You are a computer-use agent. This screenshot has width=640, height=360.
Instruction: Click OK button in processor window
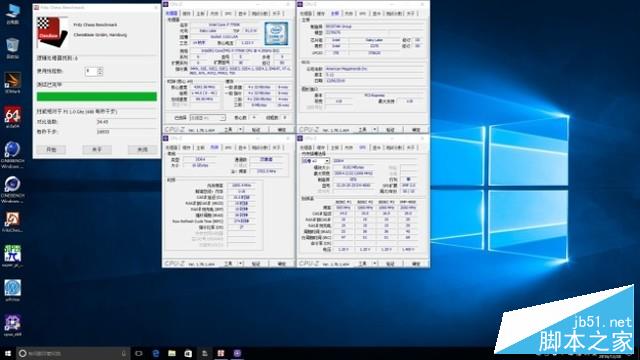(282, 129)
